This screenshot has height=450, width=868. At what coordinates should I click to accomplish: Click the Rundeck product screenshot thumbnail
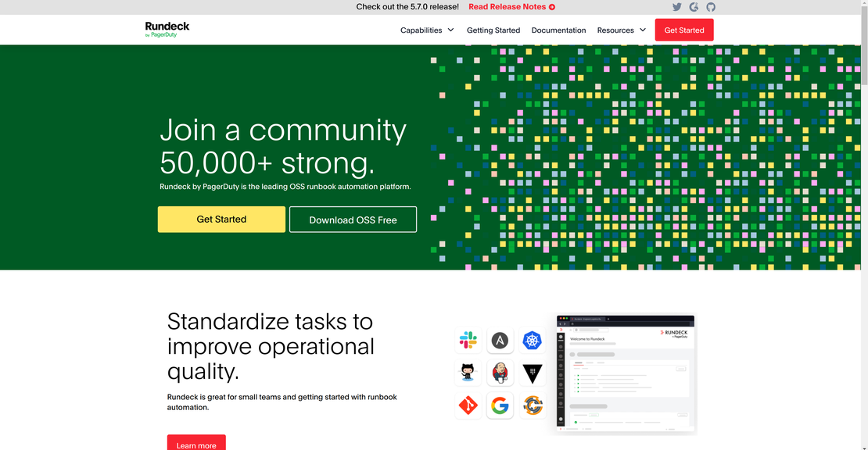click(x=625, y=373)
